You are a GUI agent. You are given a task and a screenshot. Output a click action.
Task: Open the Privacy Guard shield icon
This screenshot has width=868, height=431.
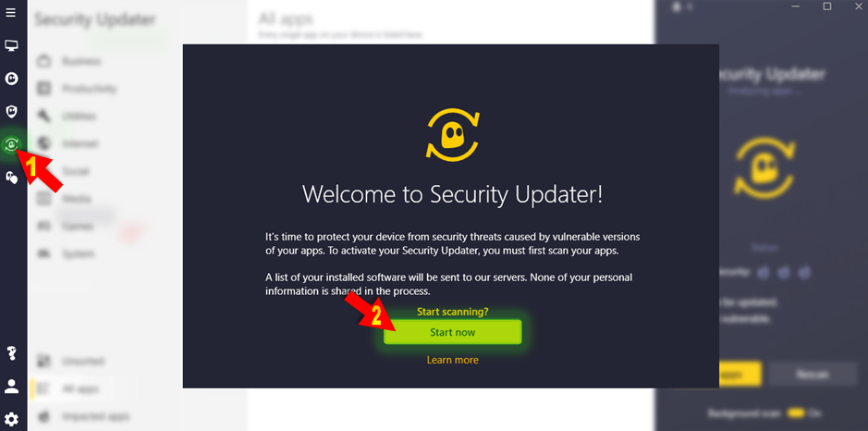coord(11,112)
